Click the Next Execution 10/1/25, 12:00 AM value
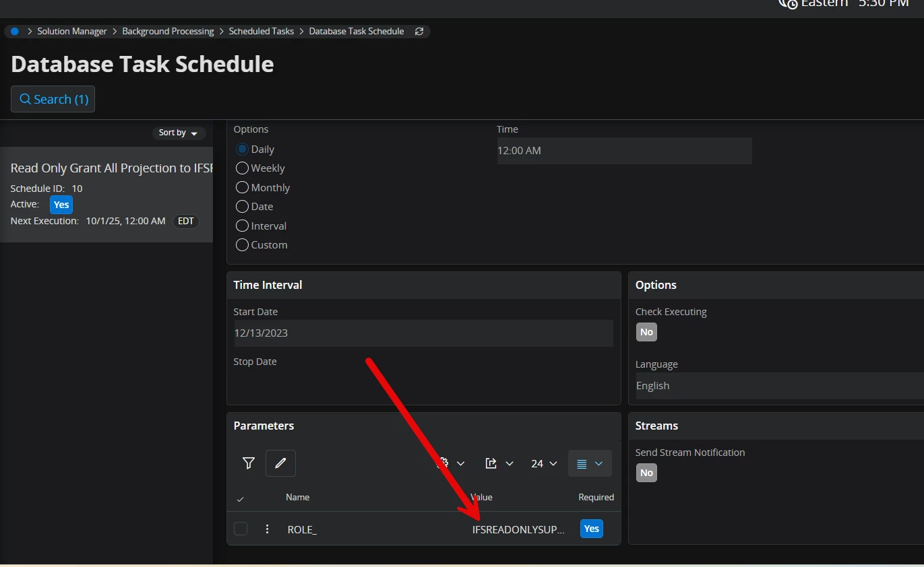924x567 pixels. (x=125, y=221)
